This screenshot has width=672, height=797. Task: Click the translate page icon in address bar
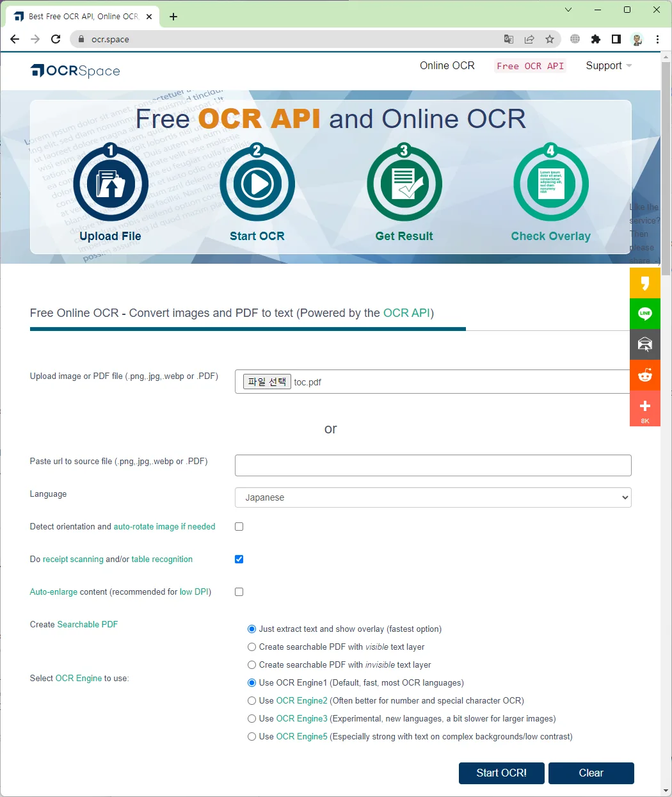pyautogui.click(x=509, y=39)
